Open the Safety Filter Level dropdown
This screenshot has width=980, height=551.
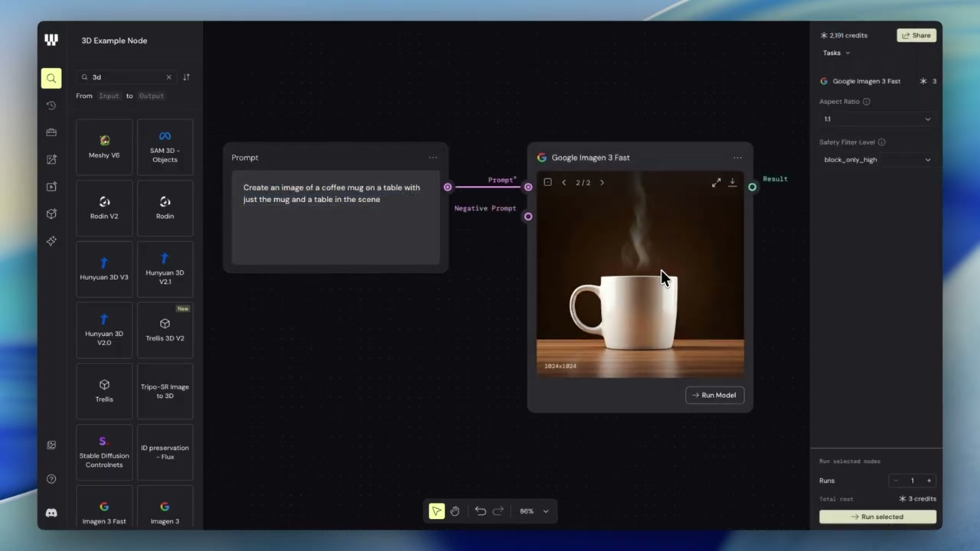click(877, 160)
